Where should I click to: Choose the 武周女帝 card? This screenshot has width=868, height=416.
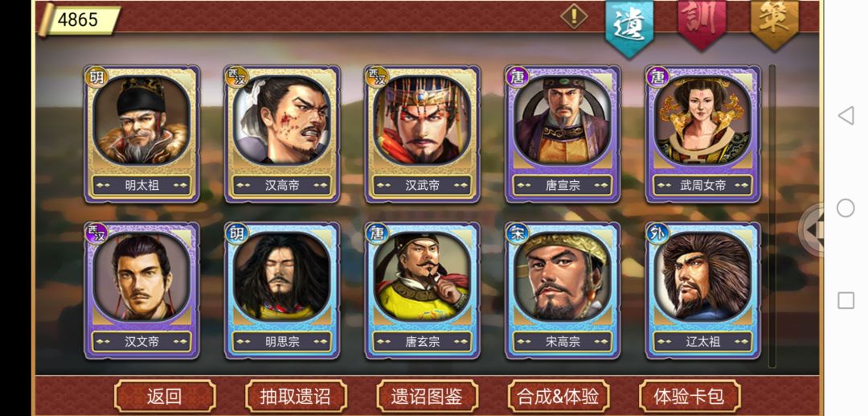[x=703, y=134]
